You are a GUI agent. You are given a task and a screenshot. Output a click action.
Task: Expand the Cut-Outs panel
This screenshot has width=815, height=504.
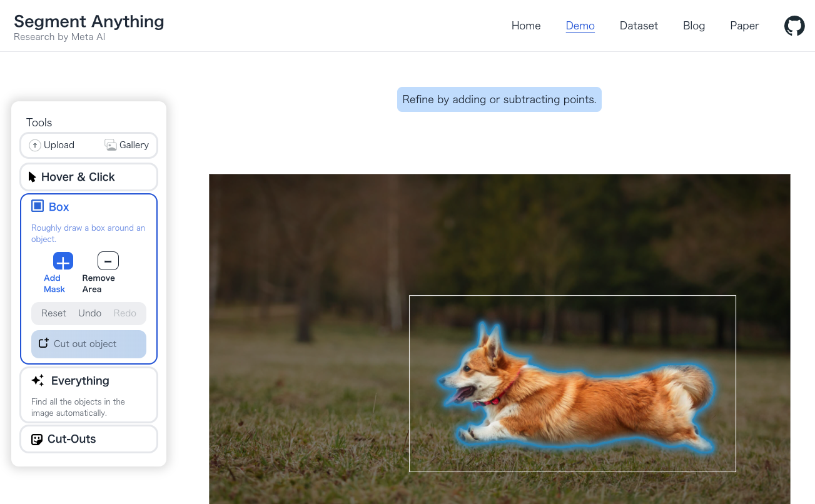(72, 439)
